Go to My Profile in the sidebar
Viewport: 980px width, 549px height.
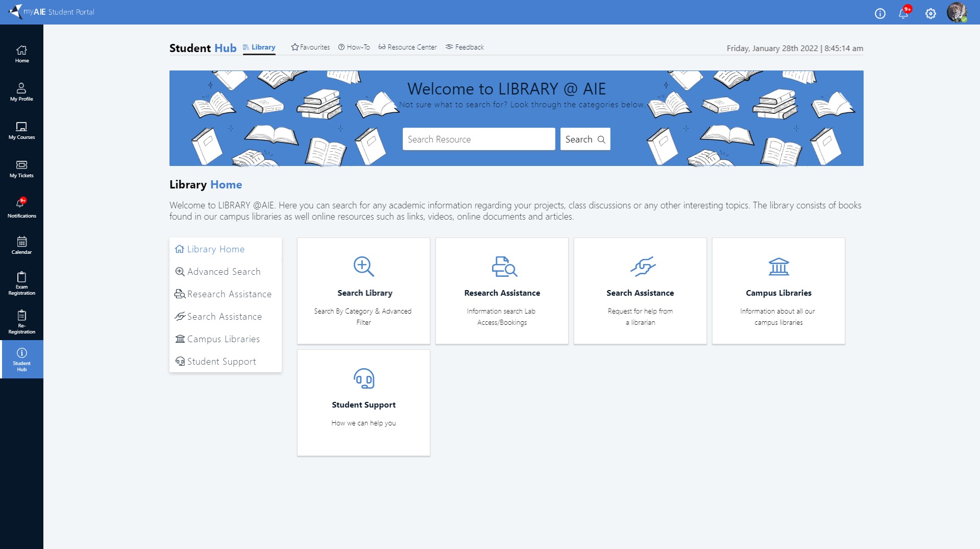click(x=21, y=92)
